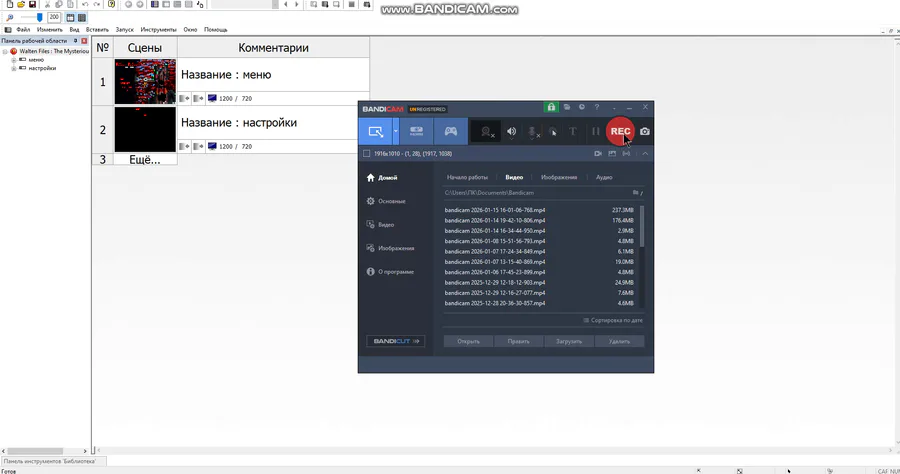This screenshot has width=900, height=474.
Task: Open the Файл menu
Action: (x=24, y=30)
